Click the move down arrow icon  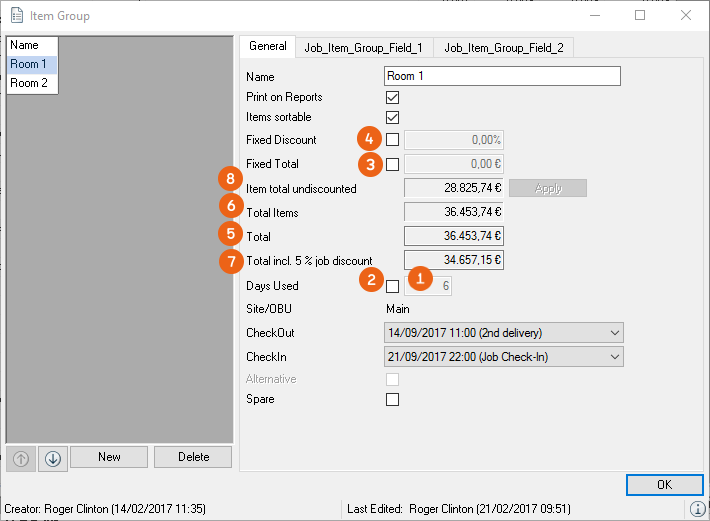[53, 458]
